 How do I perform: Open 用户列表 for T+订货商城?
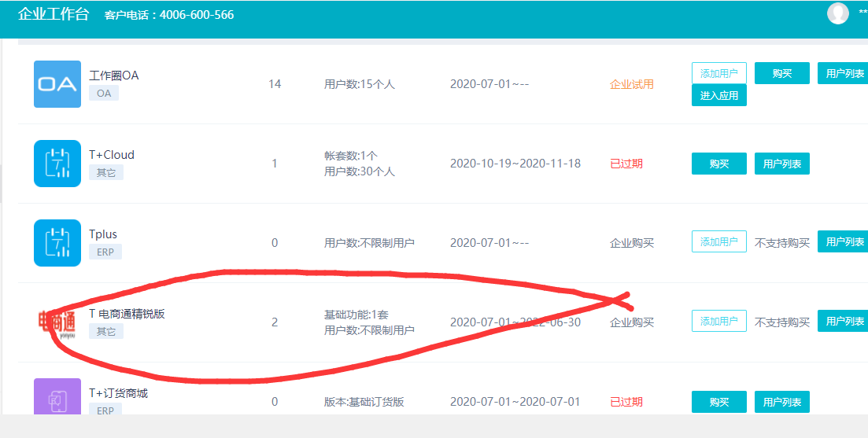tap(782, 402)
